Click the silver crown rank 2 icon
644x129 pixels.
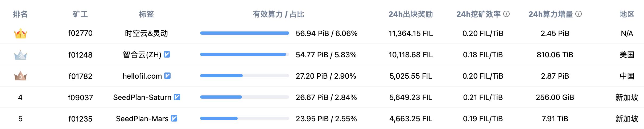[20, 55]
